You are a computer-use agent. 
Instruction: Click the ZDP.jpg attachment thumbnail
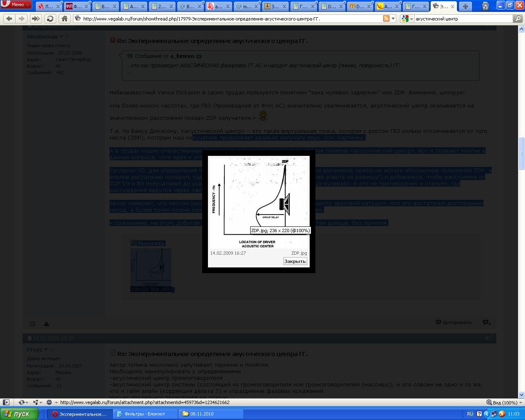coord(151,267)
